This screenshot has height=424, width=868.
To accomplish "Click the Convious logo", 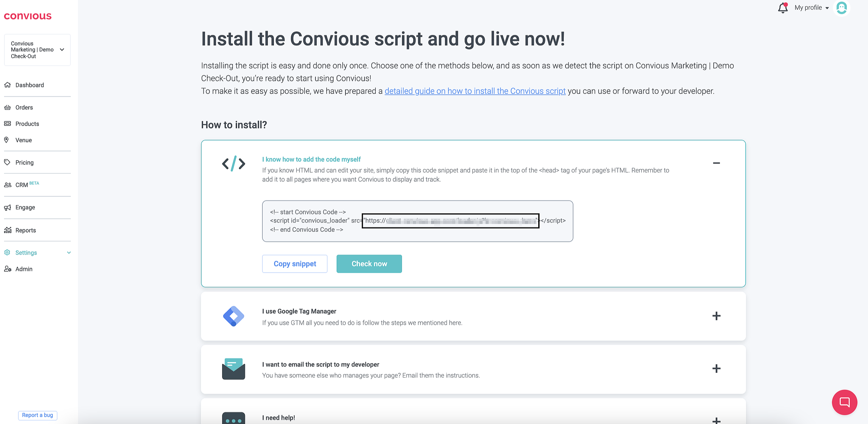I will pyautogui.click(x=28, y=16).
